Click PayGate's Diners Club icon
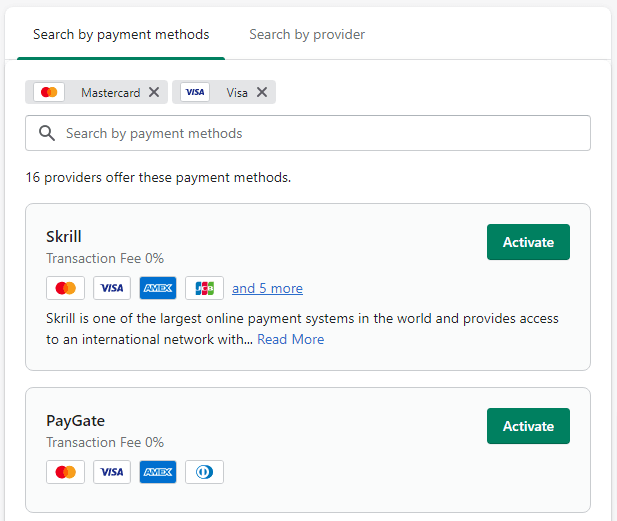This screenshot has width=617, height=521. [x=204, y=472]
